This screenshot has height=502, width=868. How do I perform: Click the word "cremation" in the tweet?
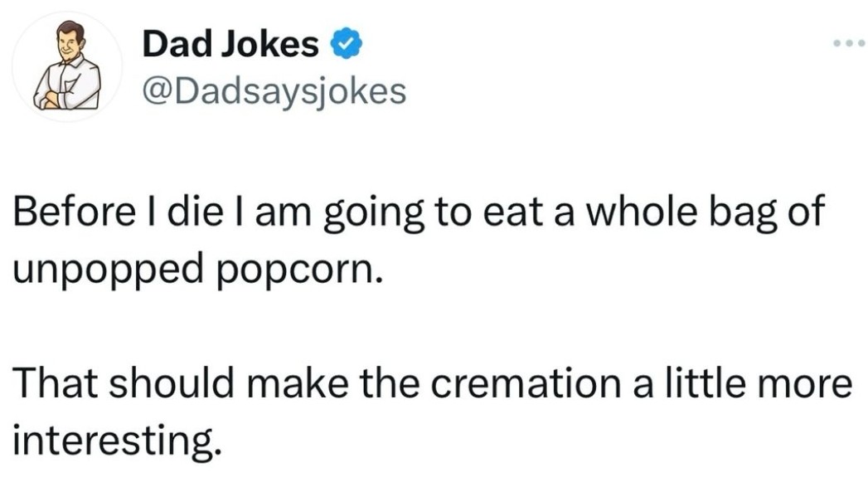526,384
